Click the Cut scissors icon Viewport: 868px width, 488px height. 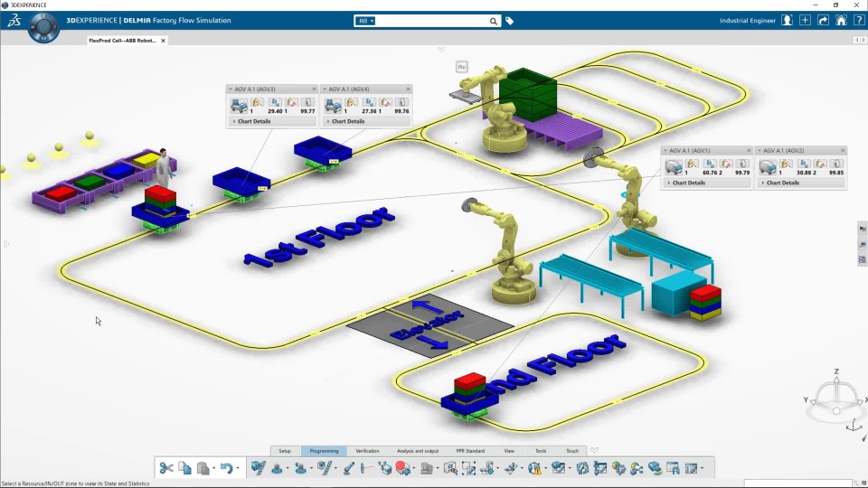pos(165,468)
